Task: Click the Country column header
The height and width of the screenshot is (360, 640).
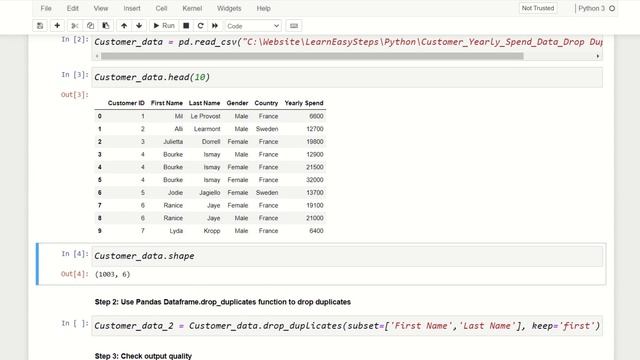Action: (266, 103)
